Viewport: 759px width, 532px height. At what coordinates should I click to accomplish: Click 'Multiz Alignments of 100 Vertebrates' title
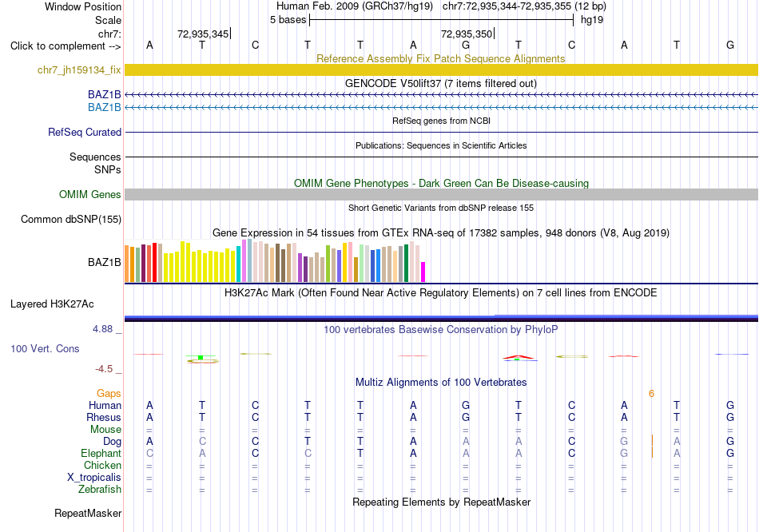pos(441,383)
